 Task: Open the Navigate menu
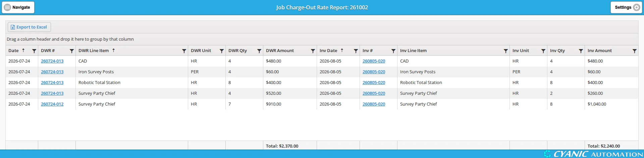(x=18, y=7)
